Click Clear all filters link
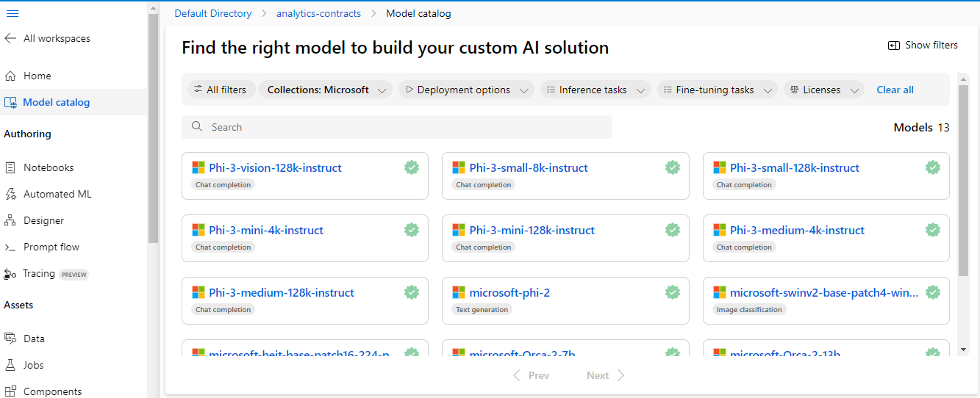This screenshot has height=398, width=980. coord(895,90)
